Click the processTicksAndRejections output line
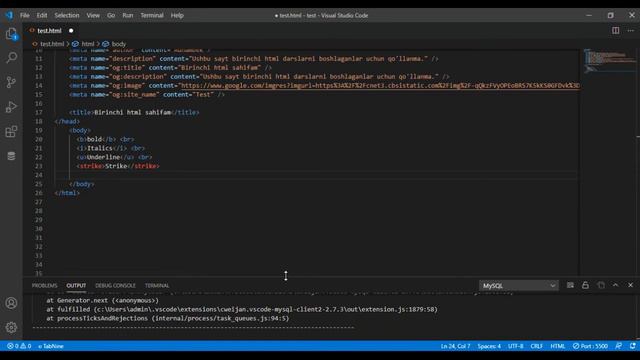 pos(167,318)
